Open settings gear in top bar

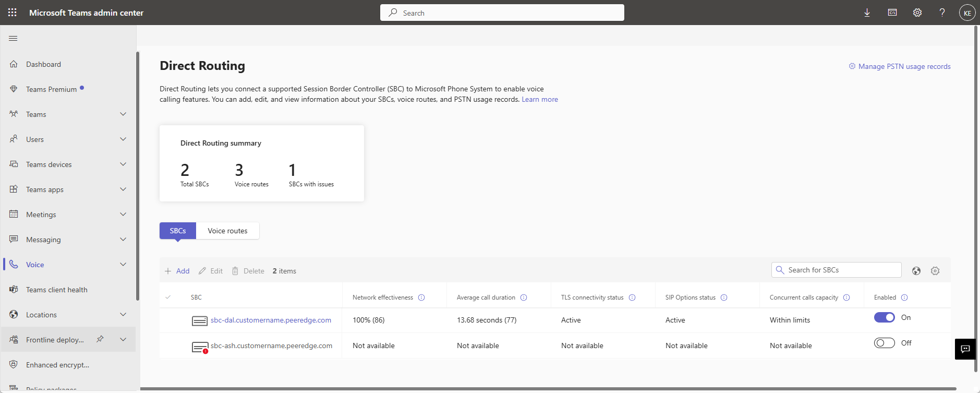(x=917, y=13)
